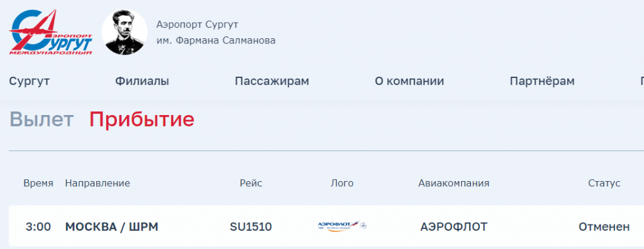Click the Farman Salmanov portrait image
This screenshot has width=644, height=249.
[125, 32]
